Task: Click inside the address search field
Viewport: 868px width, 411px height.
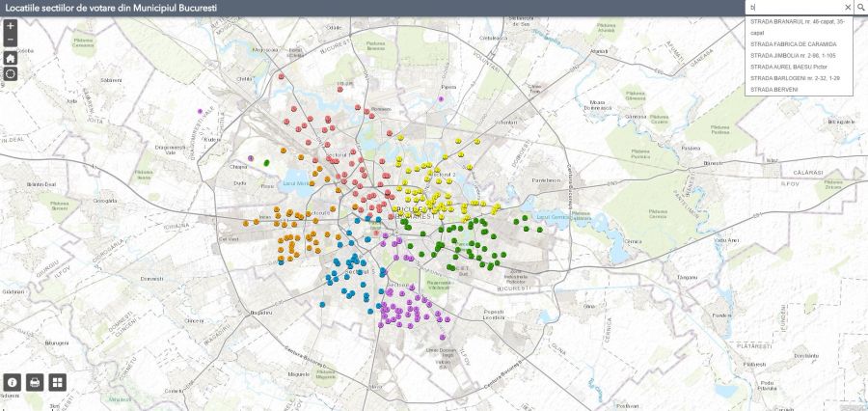Action: pyautogui.click(x=793, y=8)
